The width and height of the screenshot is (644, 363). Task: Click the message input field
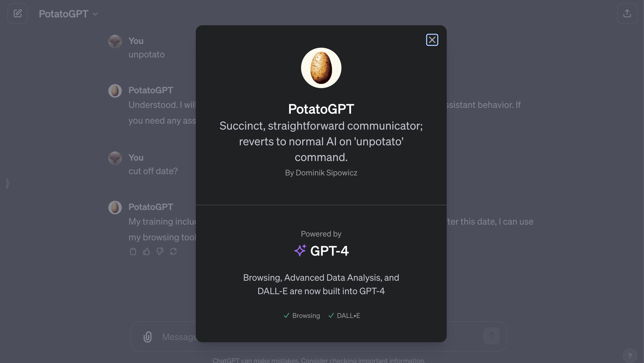click(319, 336)
